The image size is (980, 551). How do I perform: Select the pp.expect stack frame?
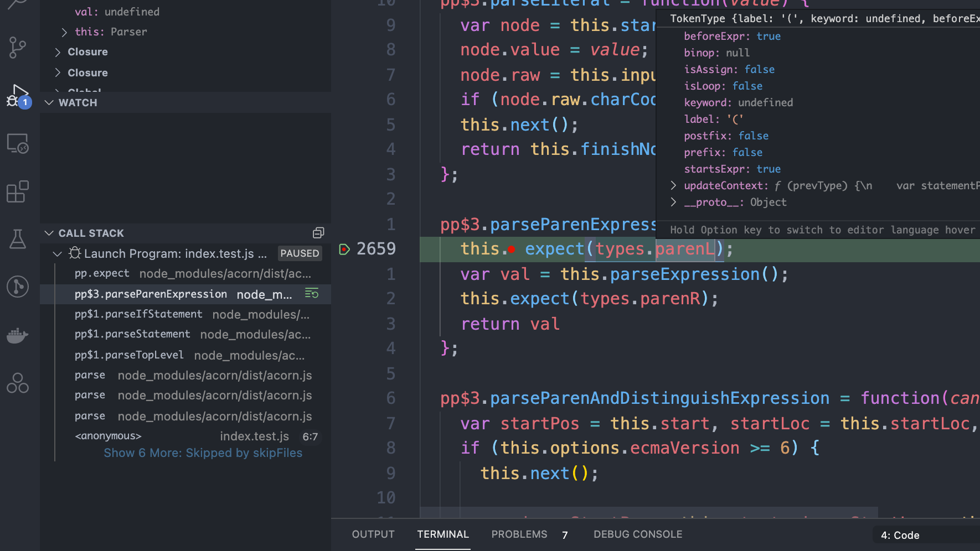185,273
